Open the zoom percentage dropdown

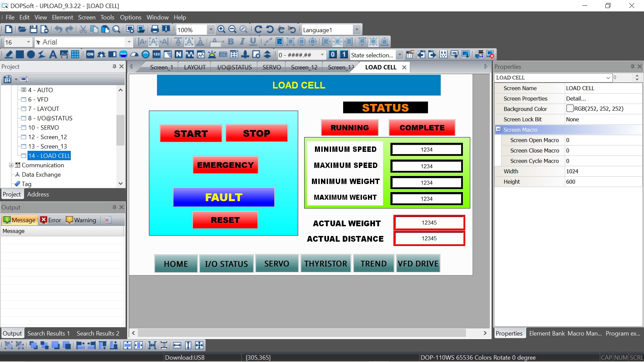pyautogui.click(x=211, y=30)
